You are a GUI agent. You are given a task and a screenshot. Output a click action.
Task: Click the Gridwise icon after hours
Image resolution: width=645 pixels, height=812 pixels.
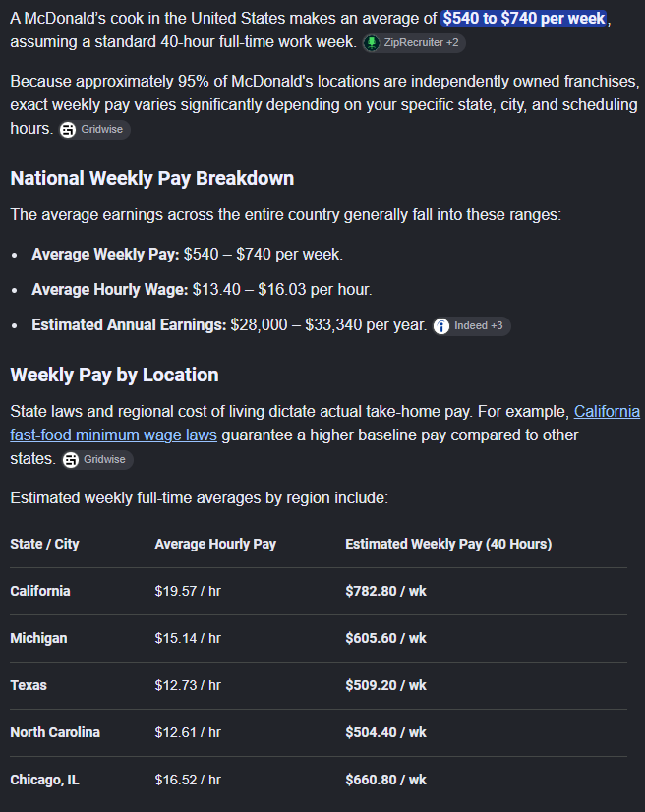68,130
